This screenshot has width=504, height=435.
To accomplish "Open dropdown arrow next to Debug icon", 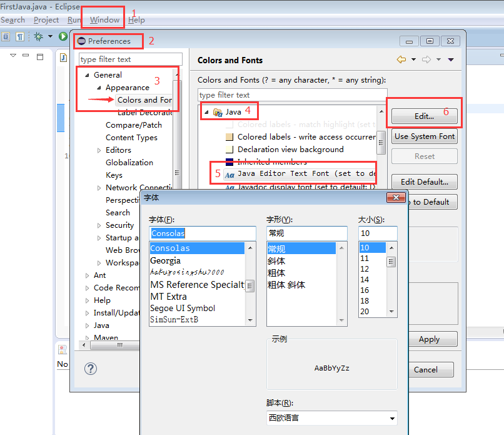I will pos(50,36).
